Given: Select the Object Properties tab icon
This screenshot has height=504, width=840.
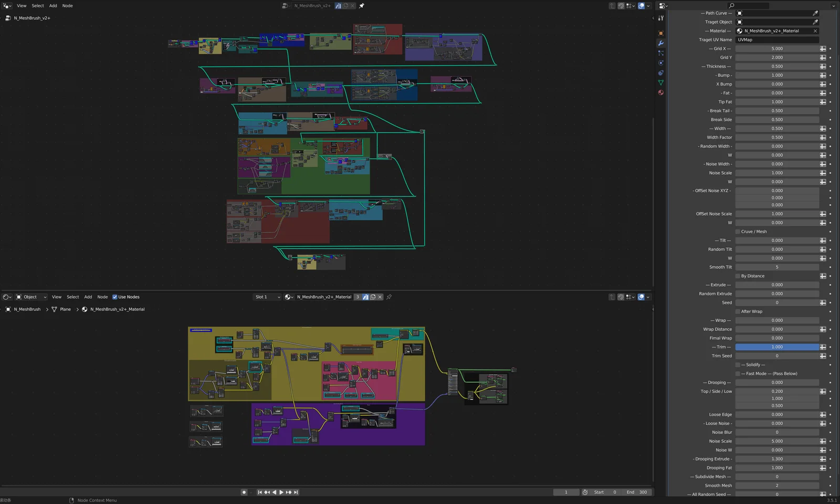Looking at the screenshot, I should point(661,33).
